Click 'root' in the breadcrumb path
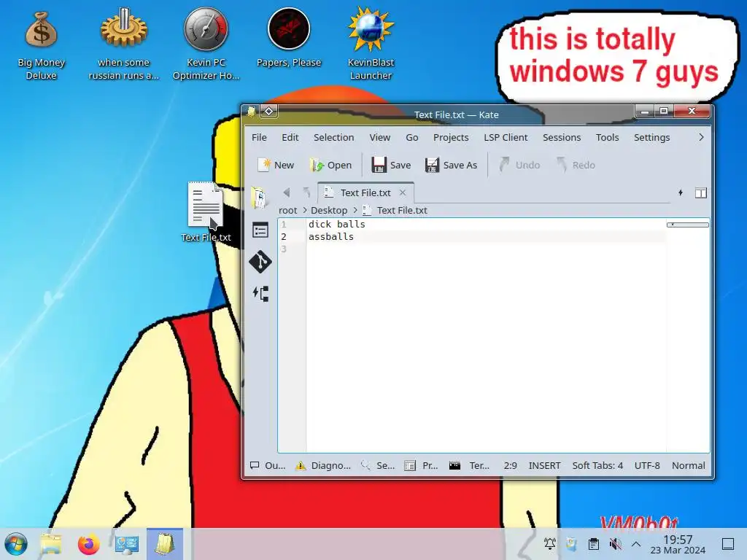Viewport: 747px width, 560px height. (287, 211)
